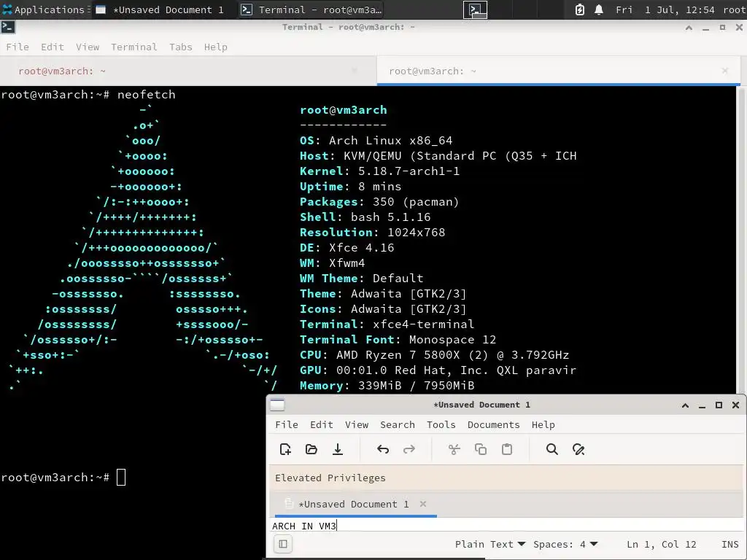The image size is (747, 560).
Task: Open Mousepad File menu
Action: coord(287,424)
